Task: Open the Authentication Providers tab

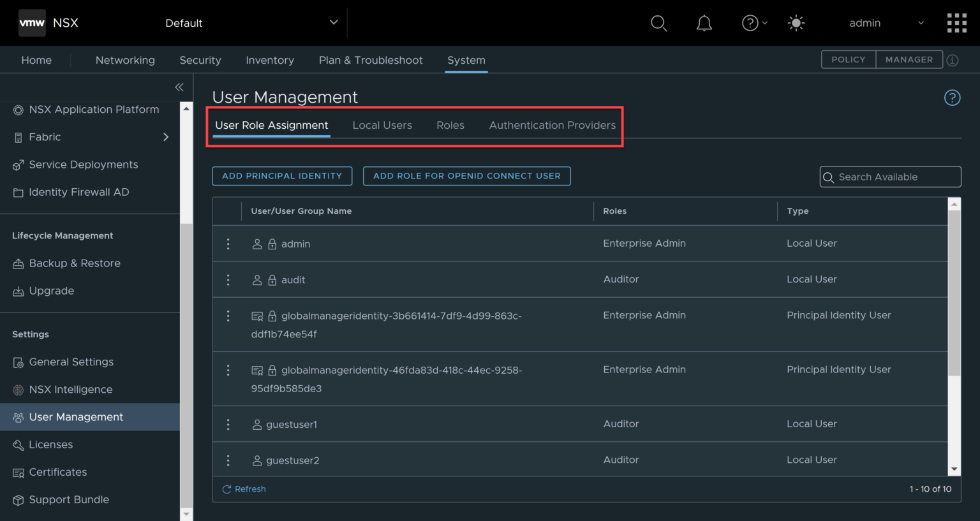Action: (551, 125)
